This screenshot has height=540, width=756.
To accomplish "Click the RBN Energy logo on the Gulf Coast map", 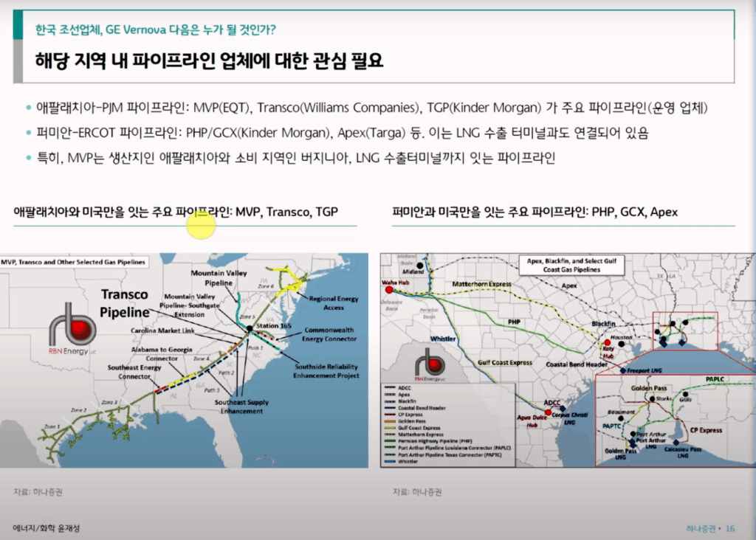I will 430,365.
